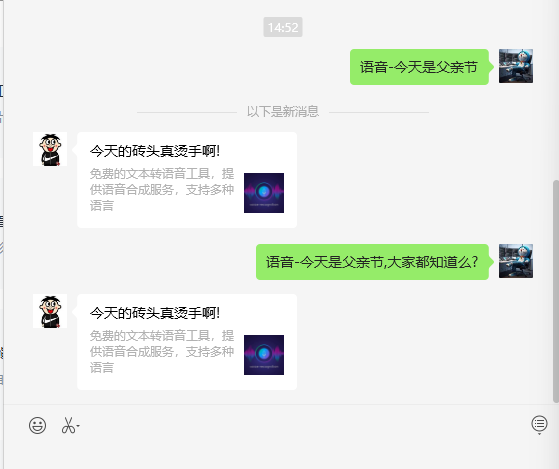Screen dimensions: 559x469
Task: Click first card description 免费的文本转语音工具
Action: click(x=162, y=190)
